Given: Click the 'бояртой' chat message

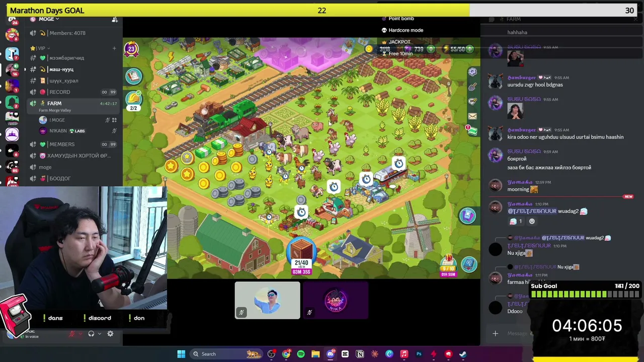Looking at the screenshot, I should 517,159.
